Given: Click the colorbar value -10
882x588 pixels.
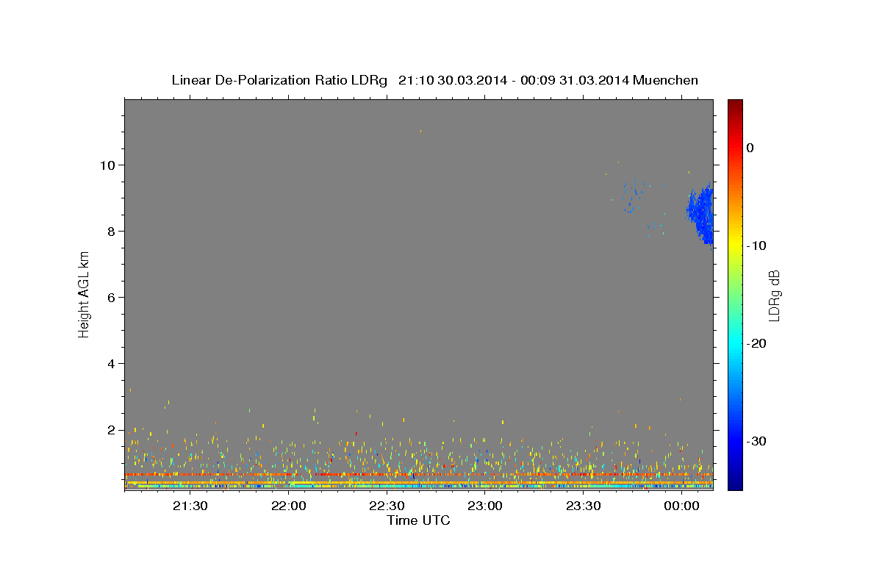Looking at the screenshot, I should [x=756, y=245].
